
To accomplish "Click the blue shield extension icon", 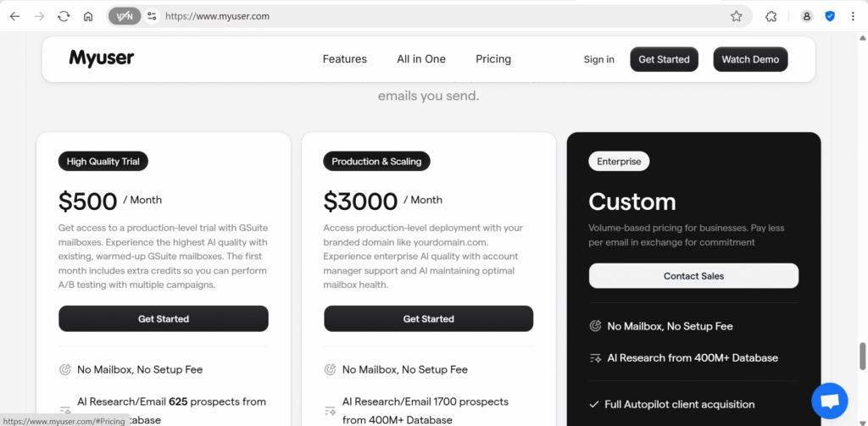I will [x=830, y=17].
